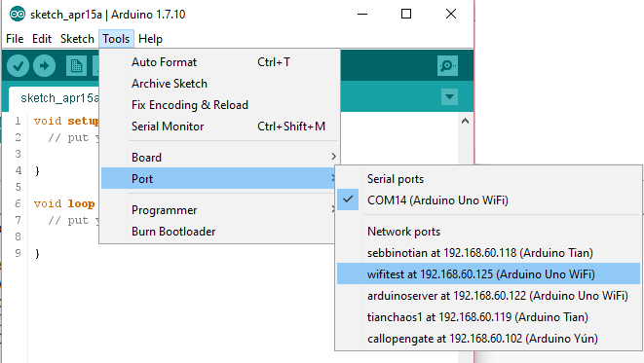
Task: Click the Verify checkmark toolbar button
Action: pyautogui.click(x=18, y=65)
